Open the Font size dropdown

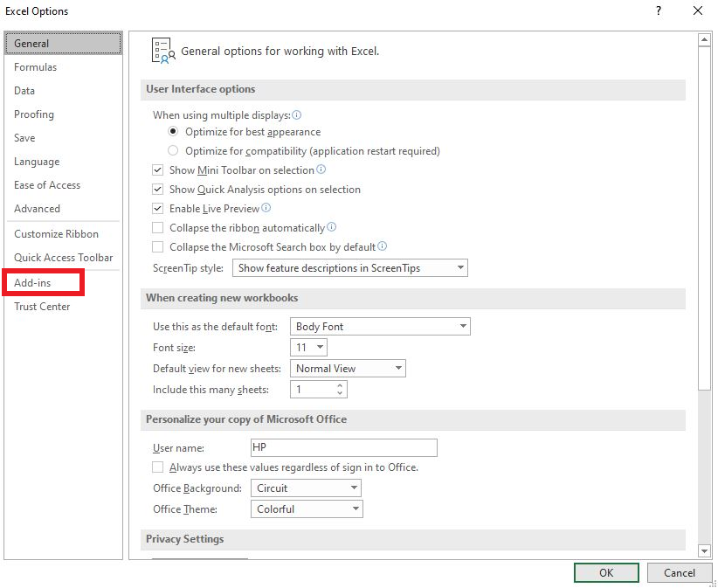308,347
